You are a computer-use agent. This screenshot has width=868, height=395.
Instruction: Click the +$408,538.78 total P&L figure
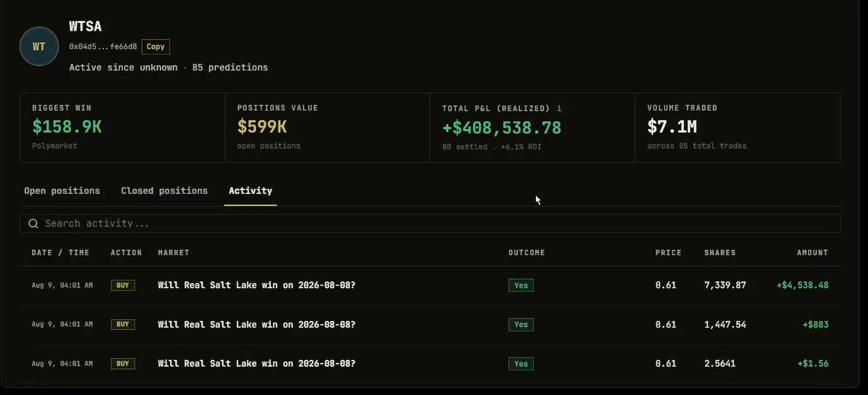(x=502, y=128)
